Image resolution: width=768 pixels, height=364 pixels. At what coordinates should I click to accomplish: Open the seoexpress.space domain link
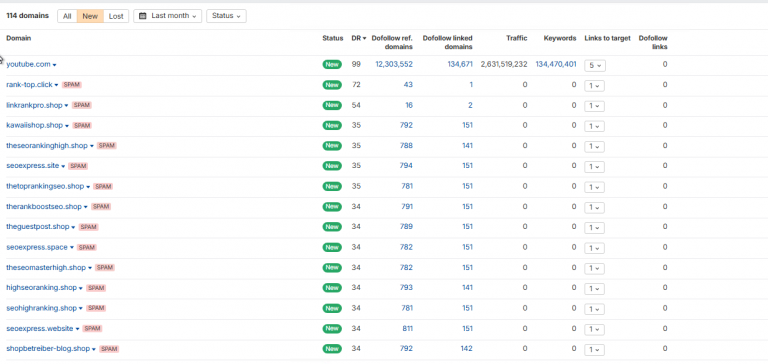pyautogui.click(x=37, y=247)
